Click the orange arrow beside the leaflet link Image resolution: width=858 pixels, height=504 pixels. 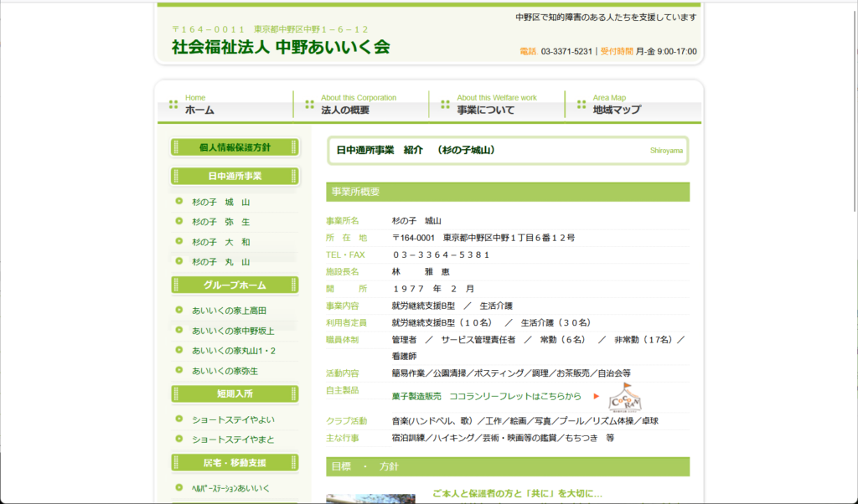click(597, 396)
